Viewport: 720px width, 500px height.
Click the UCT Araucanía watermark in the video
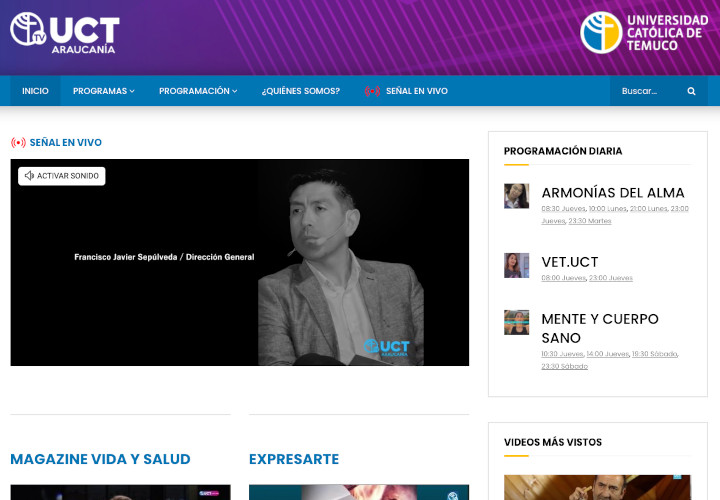pos(387,348)
